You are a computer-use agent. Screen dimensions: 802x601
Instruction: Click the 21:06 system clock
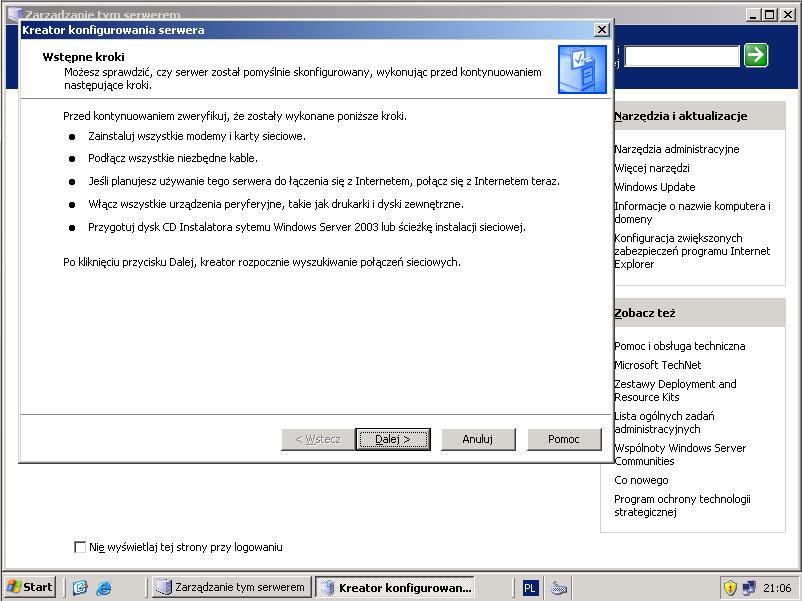coord(776,588)
